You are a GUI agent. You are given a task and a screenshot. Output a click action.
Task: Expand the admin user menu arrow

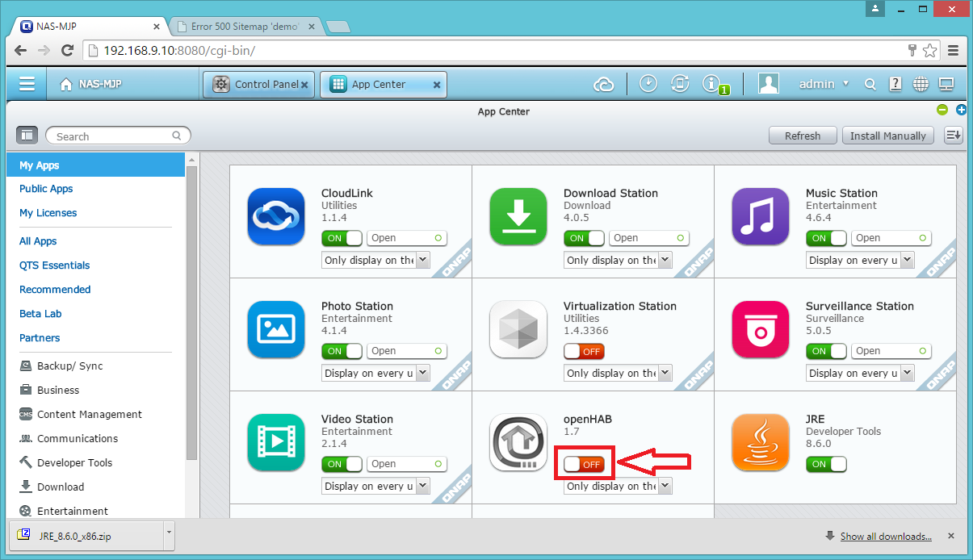coord(845,84)
